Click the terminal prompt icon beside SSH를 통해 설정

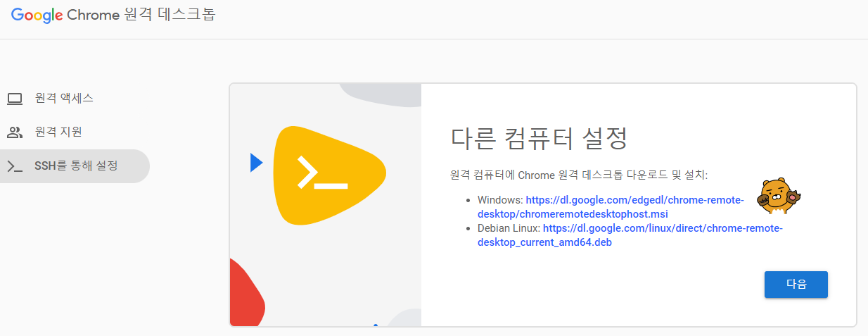tap(15, 167)
